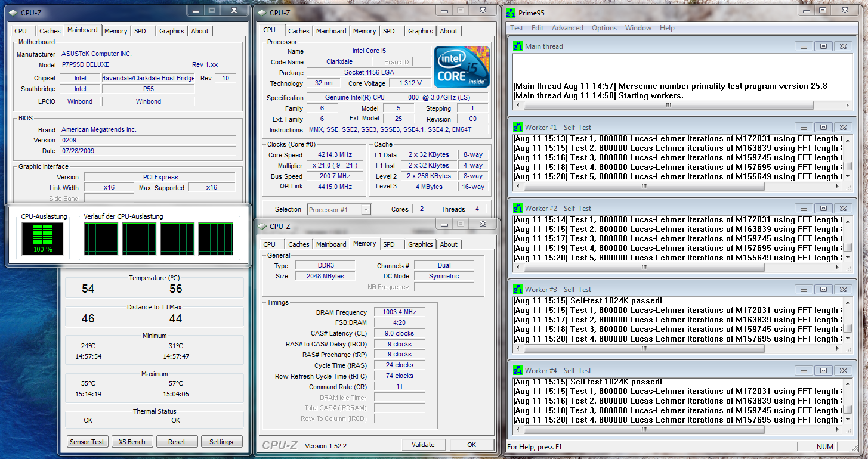Image resolution: width=868 pixels, height=459 pixels.
Task: Open the Advanced menu in Prime95
Action: 567,28
